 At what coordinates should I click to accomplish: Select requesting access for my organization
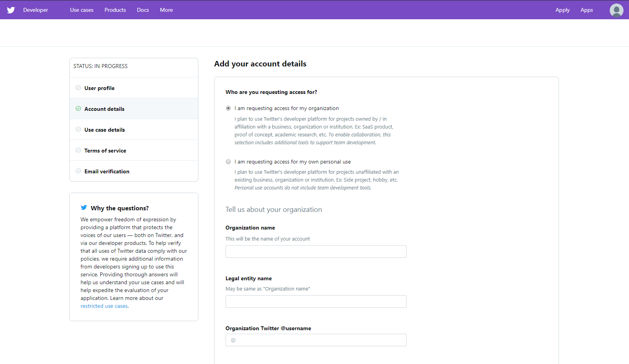click(228, 108)
